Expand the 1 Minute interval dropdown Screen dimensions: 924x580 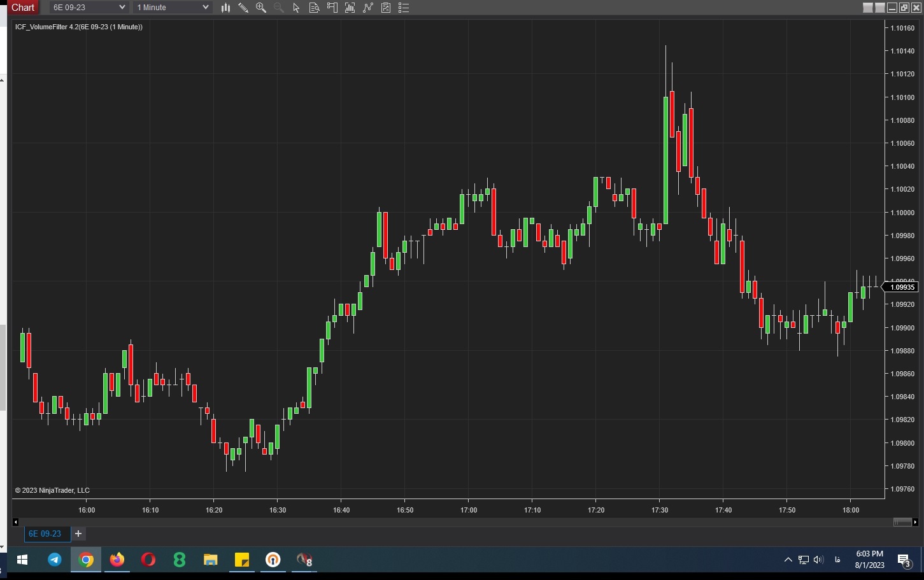point(173,8)
